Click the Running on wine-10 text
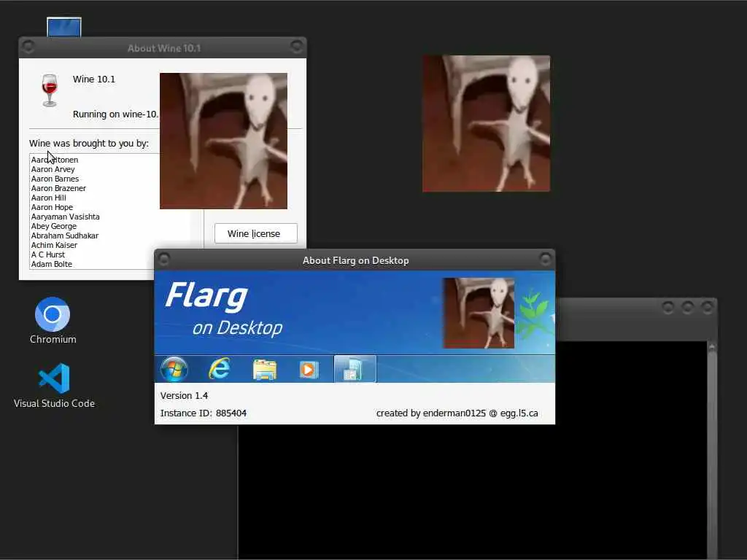This screenshot has width=747, height=560. pyautogui.click(x=116, y=114)
